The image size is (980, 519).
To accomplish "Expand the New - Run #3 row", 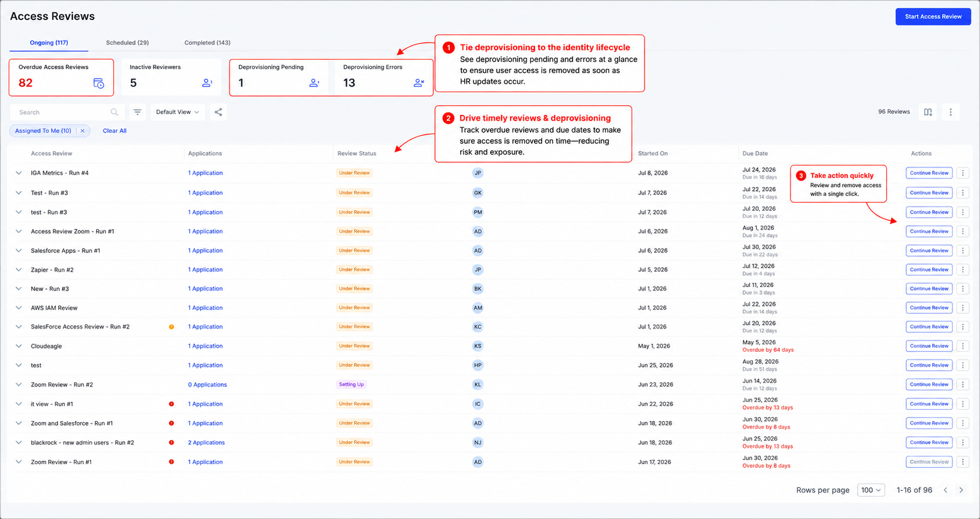I will pos(19,289).
